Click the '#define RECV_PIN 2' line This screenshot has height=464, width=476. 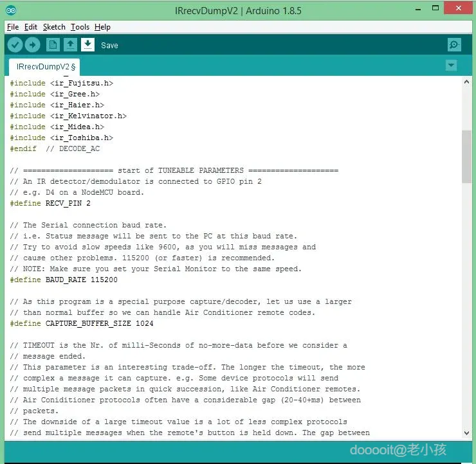click(50, 203)
